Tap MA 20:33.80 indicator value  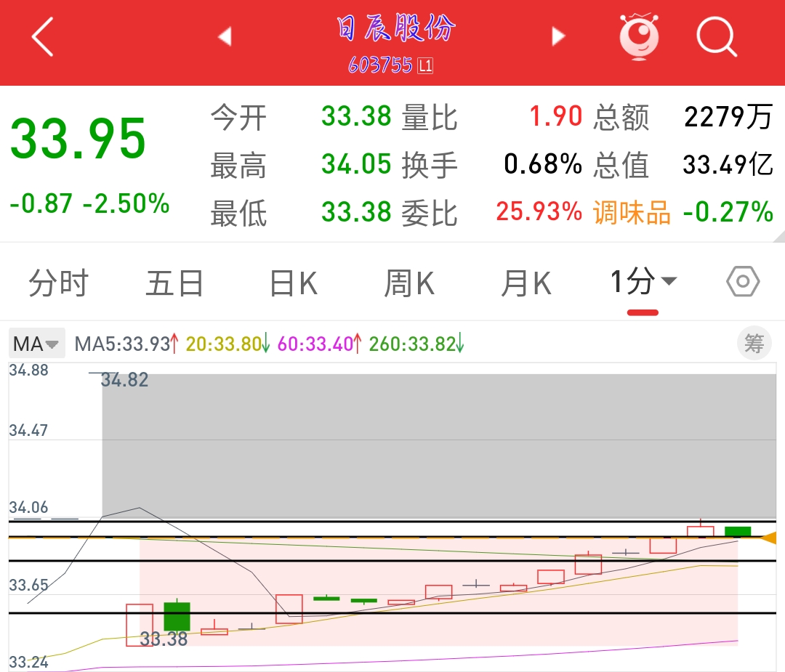click(228, 344)
